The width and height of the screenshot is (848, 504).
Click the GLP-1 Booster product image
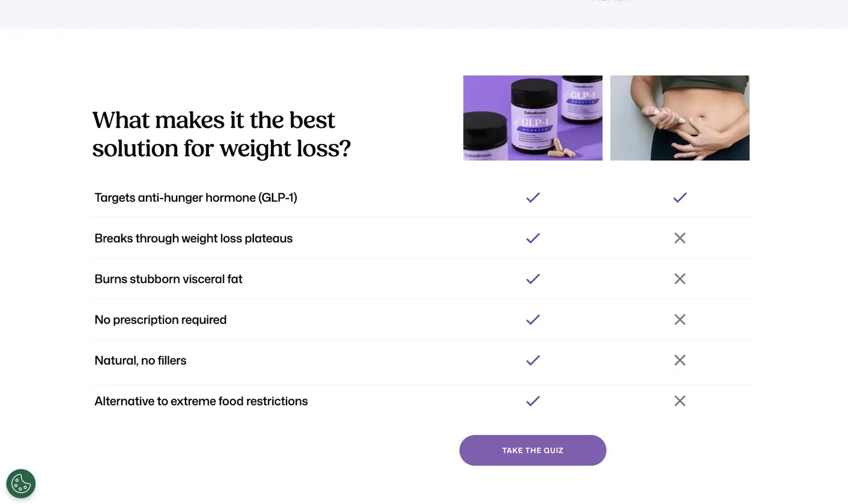pos(533,118)
